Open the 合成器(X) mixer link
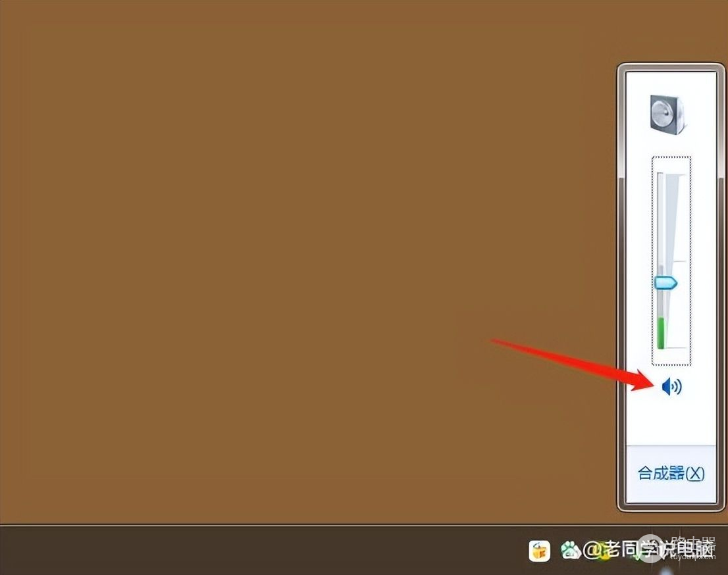Viewport: 728px width, 575px height. [x=671, y=474]
